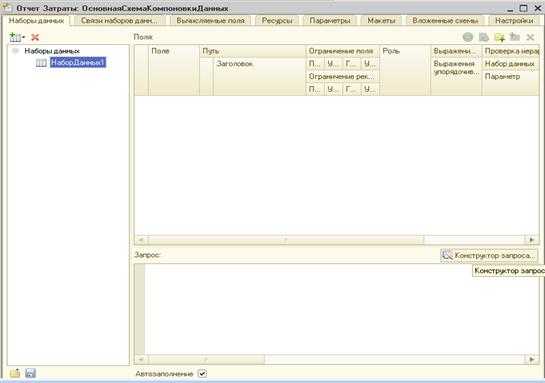This screenshot has width=545, height=383.
Task: Select НаборДанных1 in the tree
Action: (x=78, y=63)
